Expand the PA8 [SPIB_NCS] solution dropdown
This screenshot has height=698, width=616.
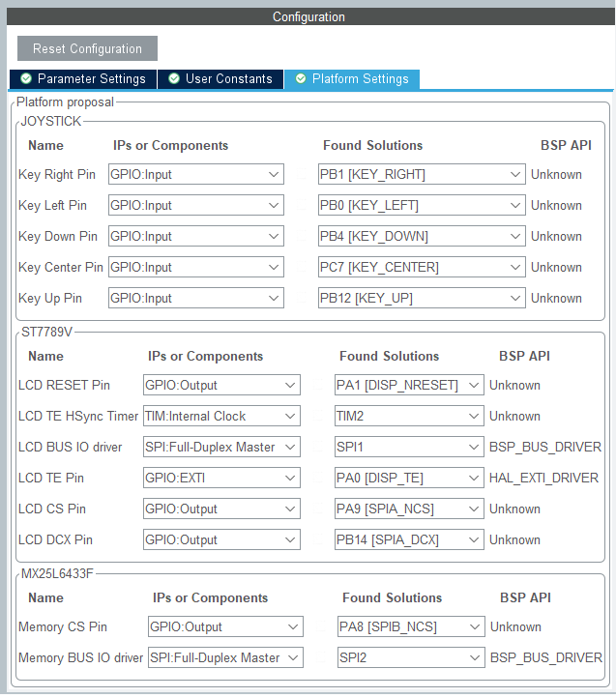411,626
